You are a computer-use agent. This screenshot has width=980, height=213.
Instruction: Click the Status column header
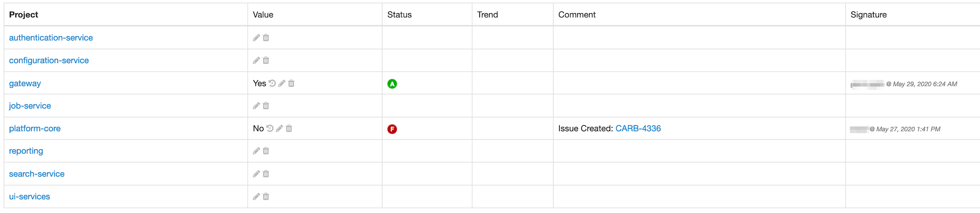399,15
